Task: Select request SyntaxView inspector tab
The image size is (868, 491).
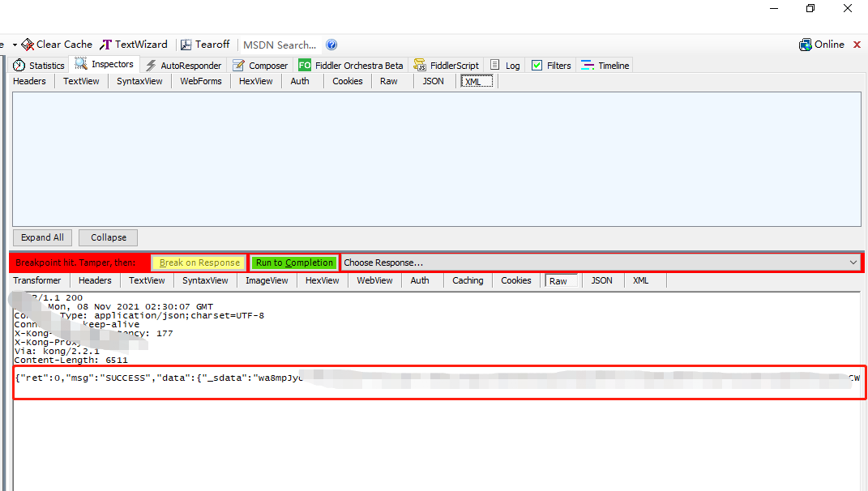Action: pos(139,81)
